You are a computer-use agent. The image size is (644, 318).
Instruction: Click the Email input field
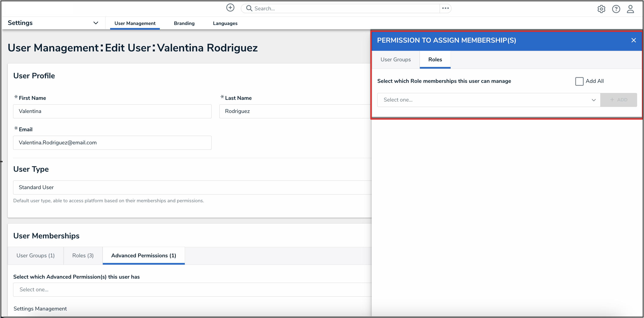coord(112,143)
